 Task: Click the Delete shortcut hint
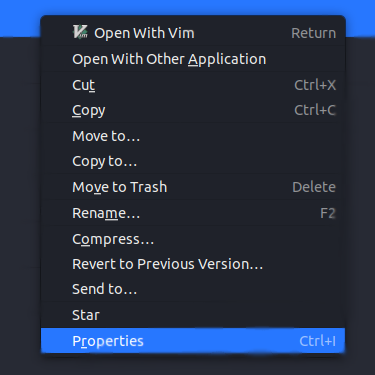coord(314,187)
